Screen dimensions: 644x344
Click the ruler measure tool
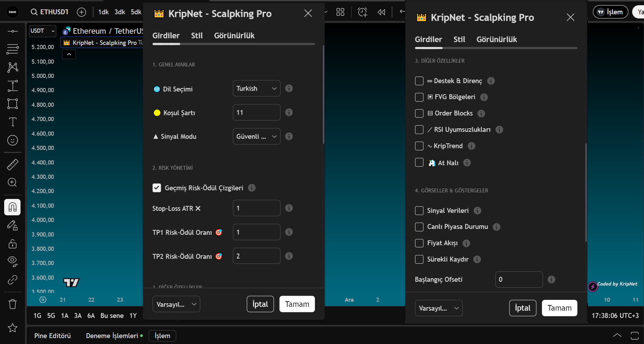13,165
